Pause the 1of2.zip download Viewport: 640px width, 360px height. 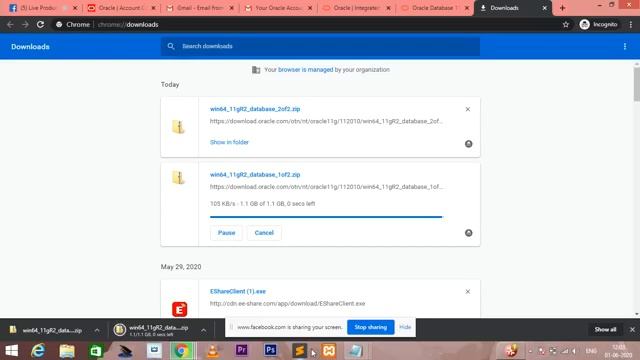pos(227,233)
